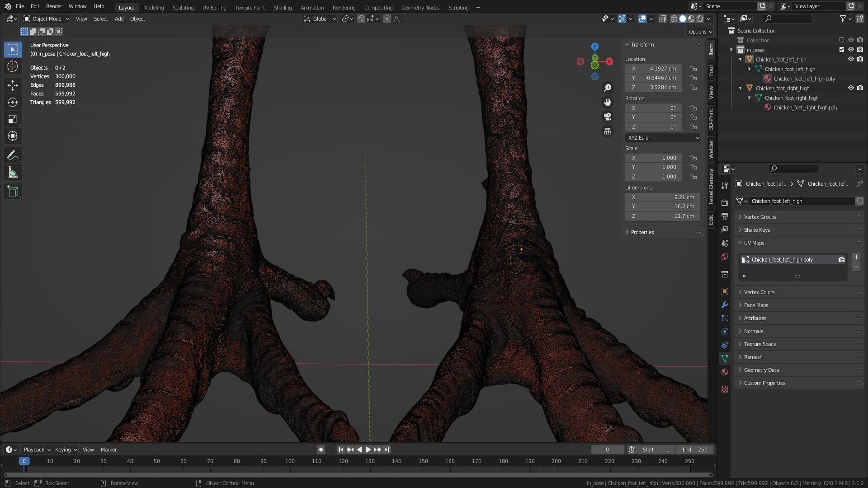The height and width of the screenshot is (488, 868).
Task: Open the Global orientation dropdown
Action: tap(320, 19)
